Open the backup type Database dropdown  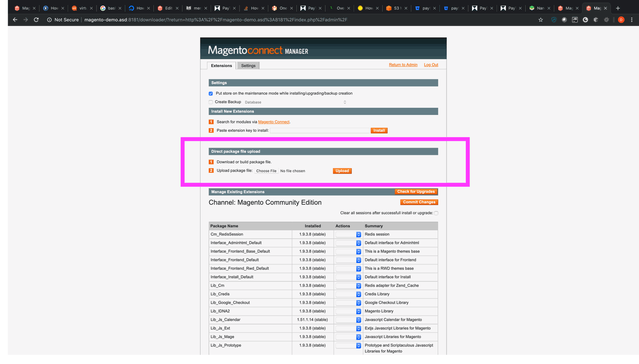pyautogui.click(x=296, y=102)
